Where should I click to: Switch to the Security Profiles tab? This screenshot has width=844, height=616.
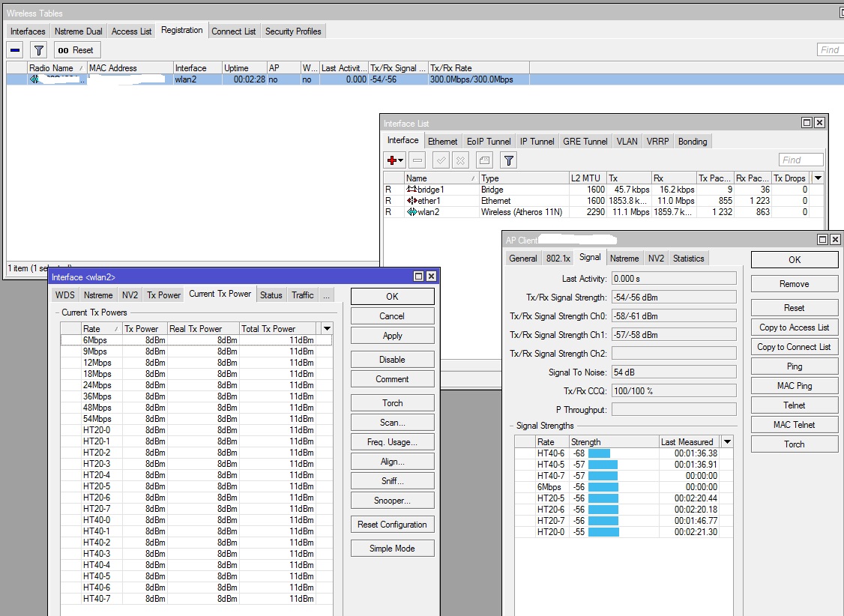(293, 31)
